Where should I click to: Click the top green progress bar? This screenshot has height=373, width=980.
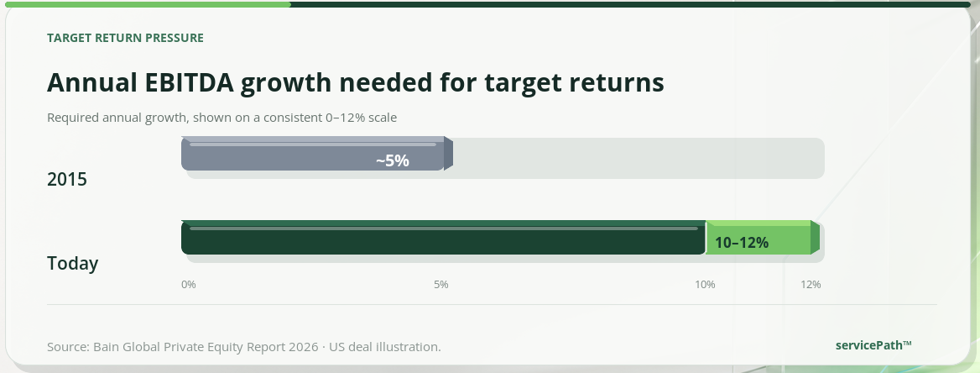148,4
